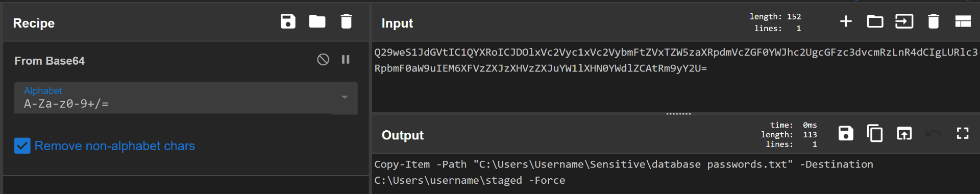Set breakpoint on From Base64 operation
The image size is (980, 194).
coord(346,60)
